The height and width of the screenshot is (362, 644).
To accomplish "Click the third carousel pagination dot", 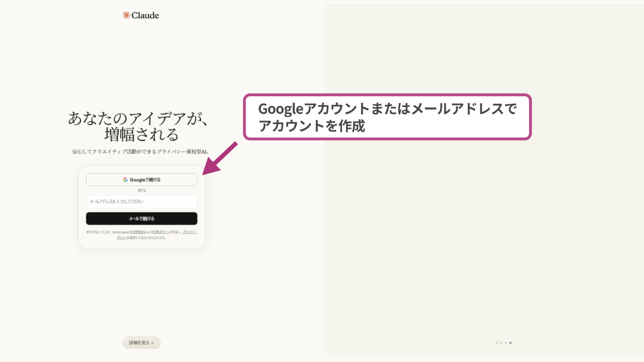I will pyautogui.click(x=506, y=343).
